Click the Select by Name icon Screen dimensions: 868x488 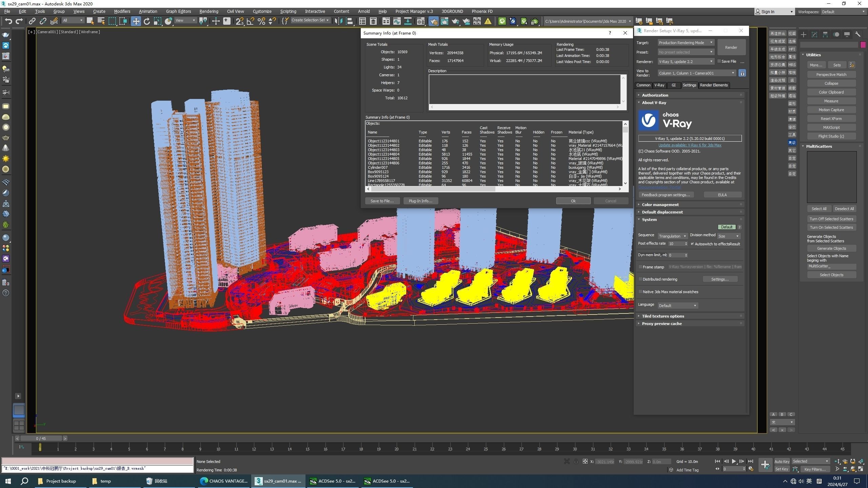tap(101, 21)
